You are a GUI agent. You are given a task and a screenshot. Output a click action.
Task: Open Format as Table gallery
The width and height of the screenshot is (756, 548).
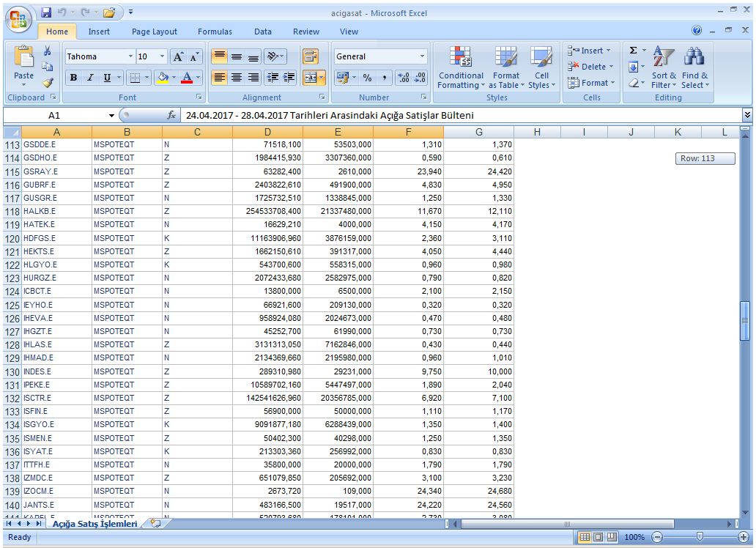505,67
